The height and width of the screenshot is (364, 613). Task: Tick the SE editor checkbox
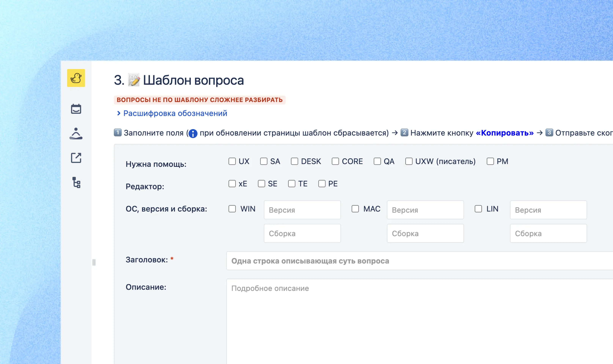[262, 184]
